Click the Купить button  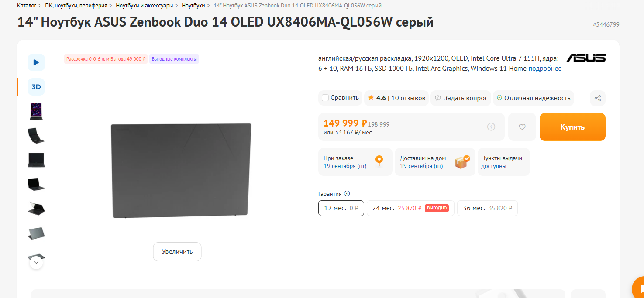572,127
